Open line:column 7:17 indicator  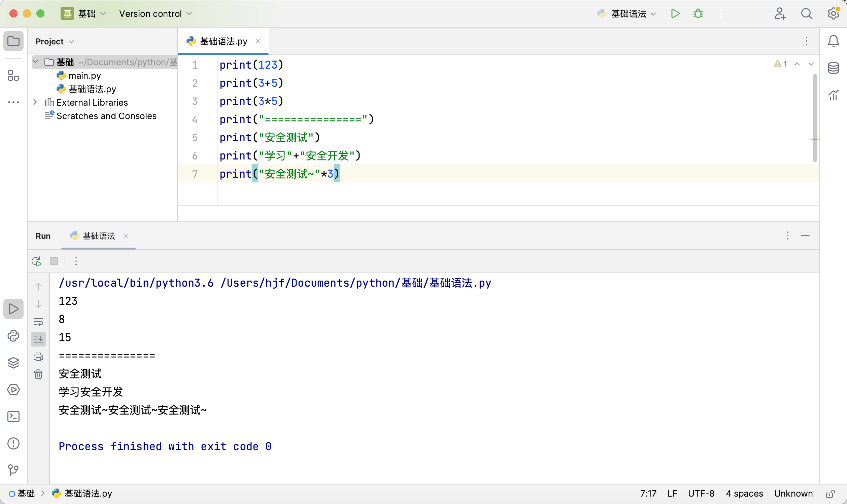(648, 494)
